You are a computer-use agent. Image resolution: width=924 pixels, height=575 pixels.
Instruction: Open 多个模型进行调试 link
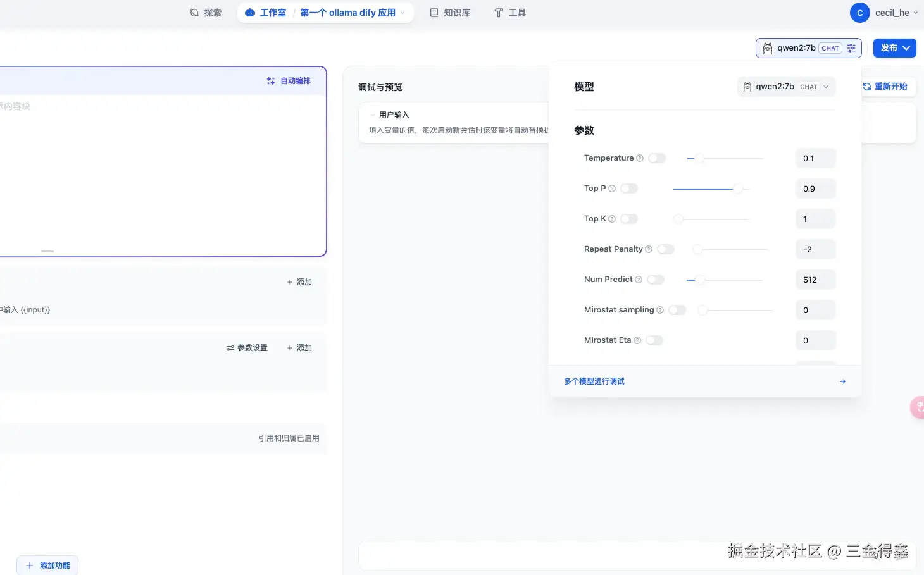[594, 381]
